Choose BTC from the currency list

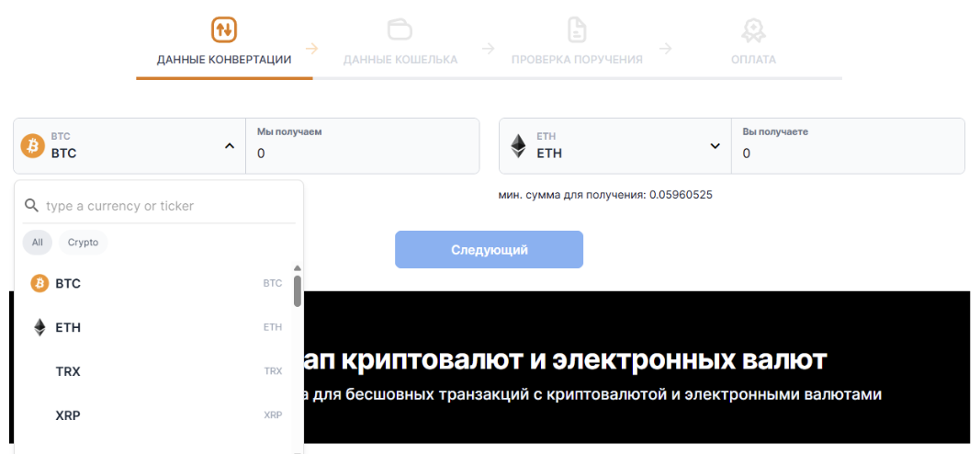(156, 284)
